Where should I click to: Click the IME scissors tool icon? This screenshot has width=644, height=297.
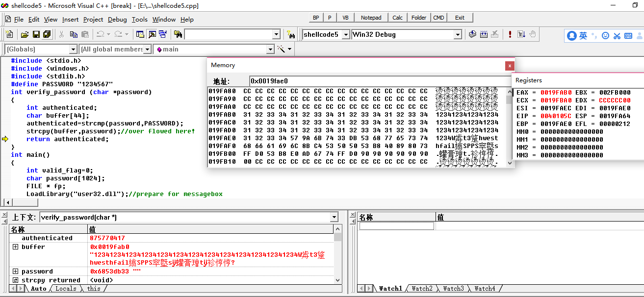coord(617,36)
